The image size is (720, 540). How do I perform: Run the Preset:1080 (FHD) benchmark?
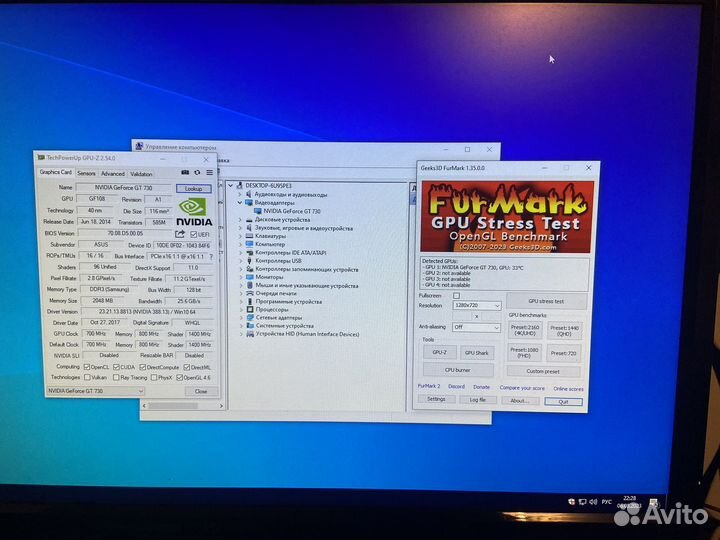point(524,353)
